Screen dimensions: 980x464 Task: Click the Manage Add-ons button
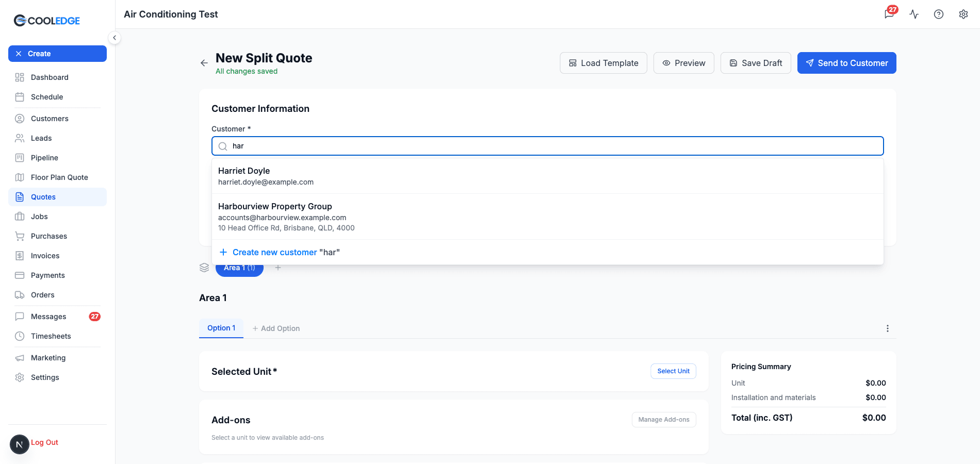(664, 420)
